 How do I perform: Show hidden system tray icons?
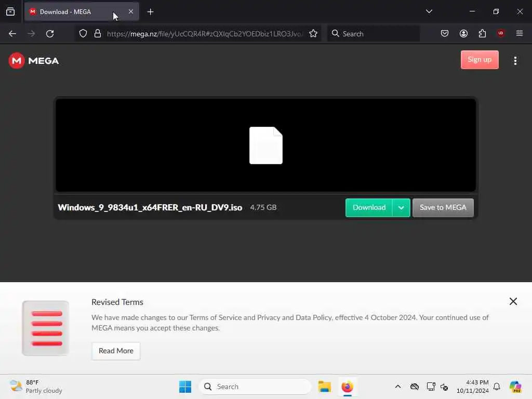(398, 387)
